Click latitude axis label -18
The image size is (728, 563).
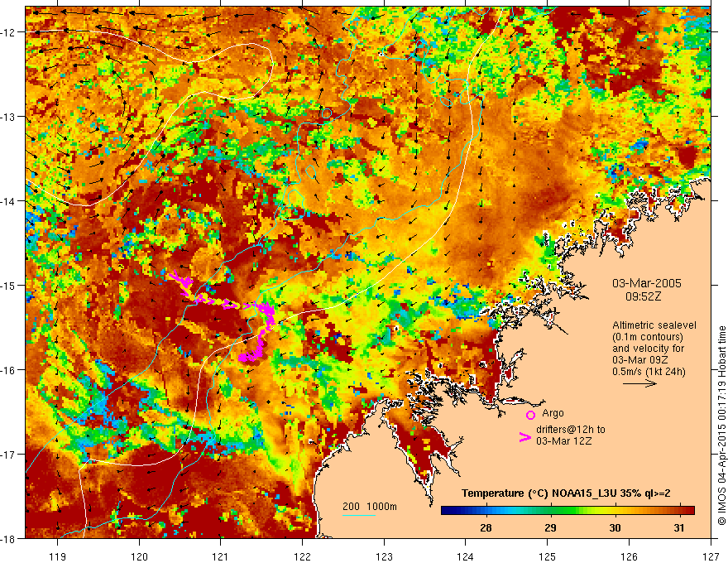[x=9, y=538]
